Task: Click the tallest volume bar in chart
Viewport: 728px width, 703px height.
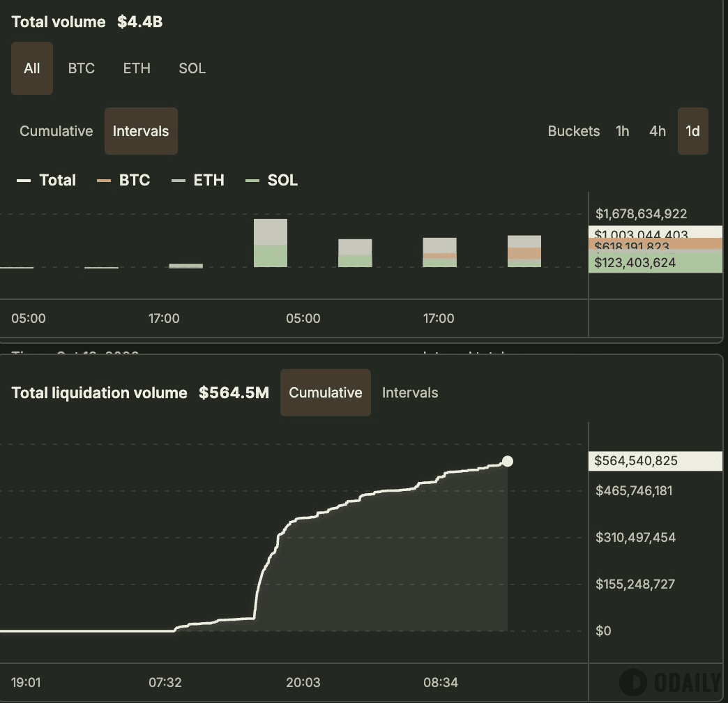Action: tap(271, 243)
